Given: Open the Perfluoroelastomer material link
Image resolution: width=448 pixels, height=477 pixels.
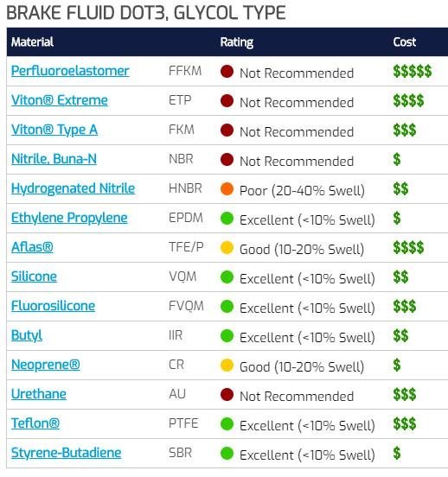Looking at the screenshot, I should pos(70,71).
